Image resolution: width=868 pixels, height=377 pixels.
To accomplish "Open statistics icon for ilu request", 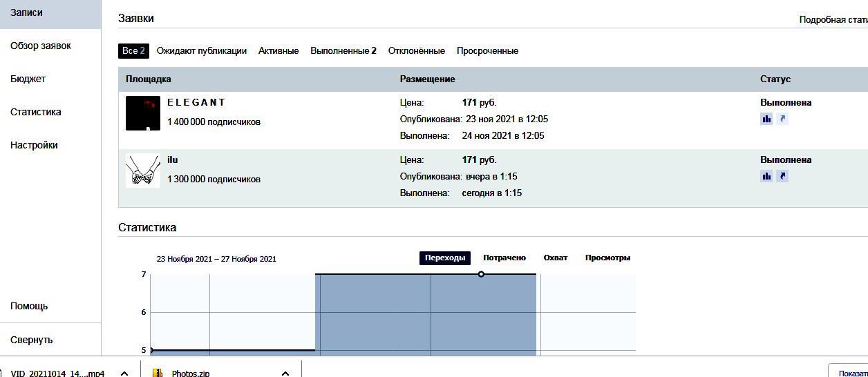I will (x=766, y=176).
